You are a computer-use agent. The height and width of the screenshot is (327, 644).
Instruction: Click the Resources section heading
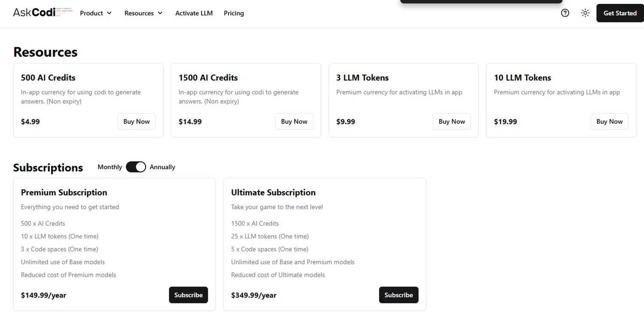pyautogui.click(x=46, y=52)
